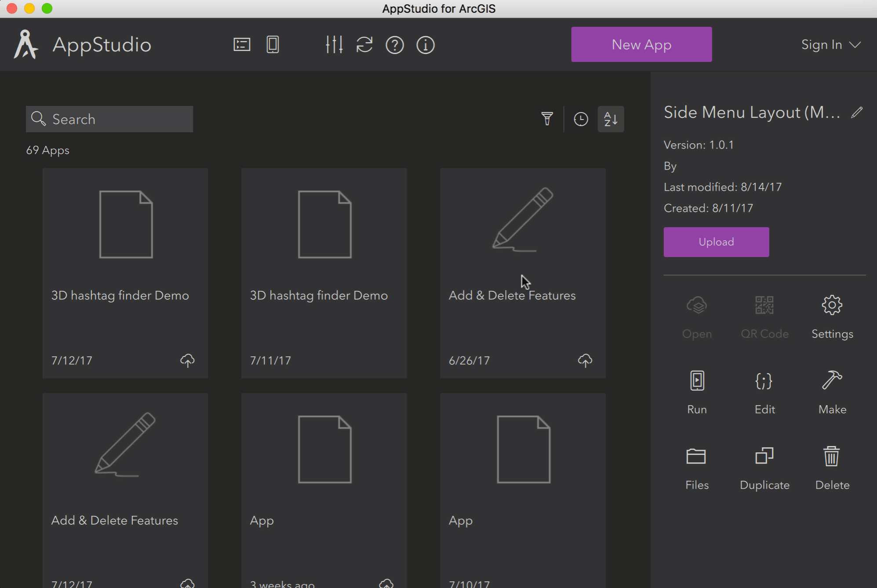
Task: Open the console panel icon in toolbar
Action: [242, 45]
